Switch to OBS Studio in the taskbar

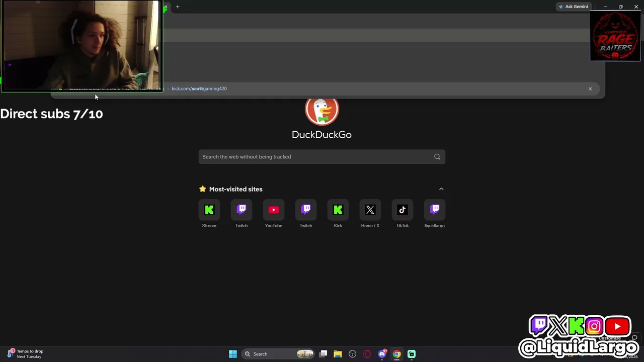(352, 354)
